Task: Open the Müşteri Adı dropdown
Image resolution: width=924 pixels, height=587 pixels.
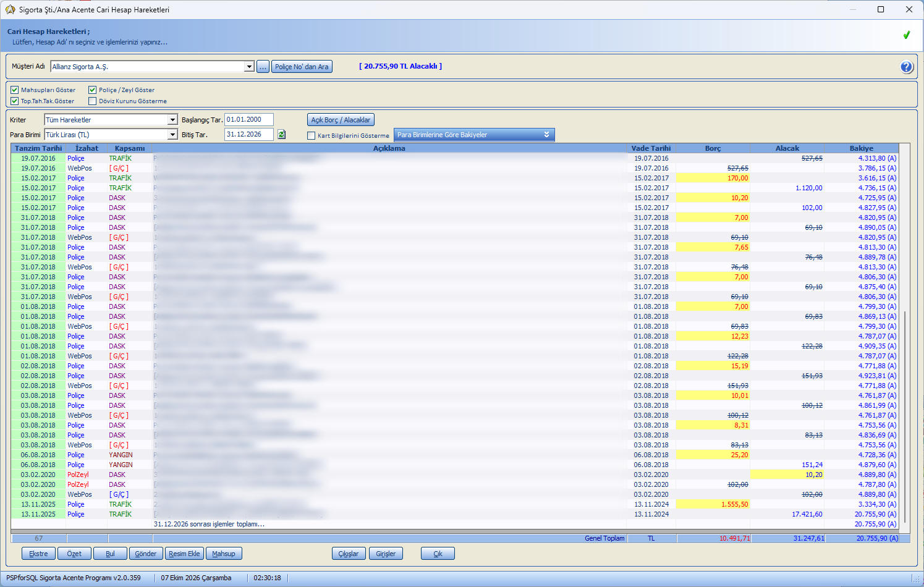Action: pyautogui.click(x=249, y=67)
